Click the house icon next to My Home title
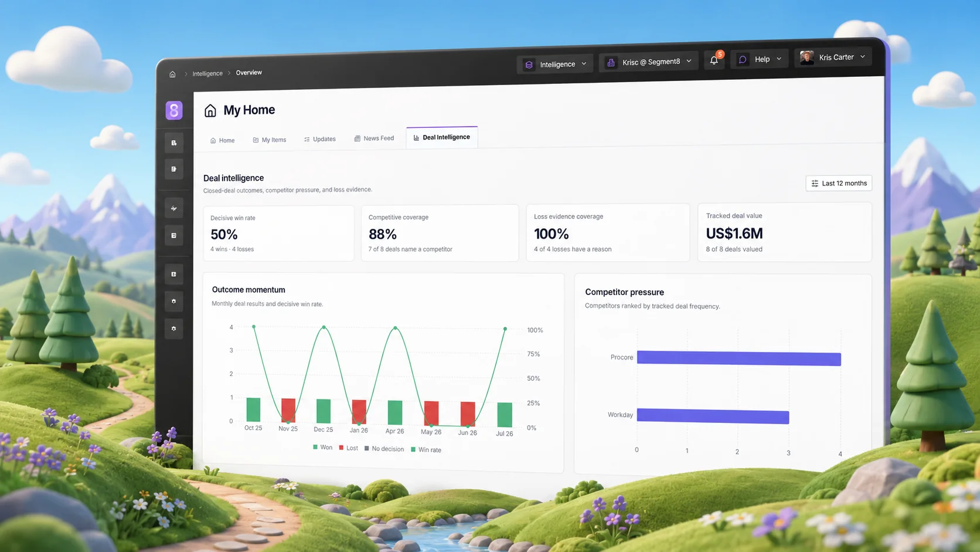 (x=210, y=110)
